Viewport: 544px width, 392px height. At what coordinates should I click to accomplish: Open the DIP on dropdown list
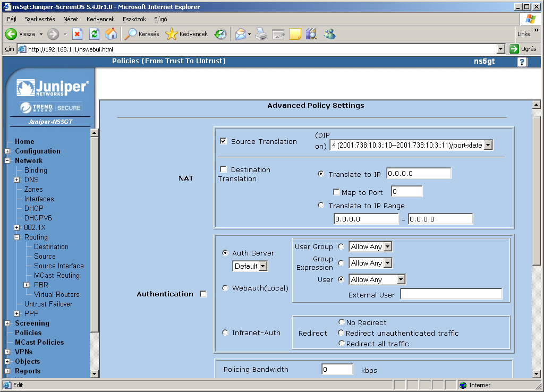[488, 145]
